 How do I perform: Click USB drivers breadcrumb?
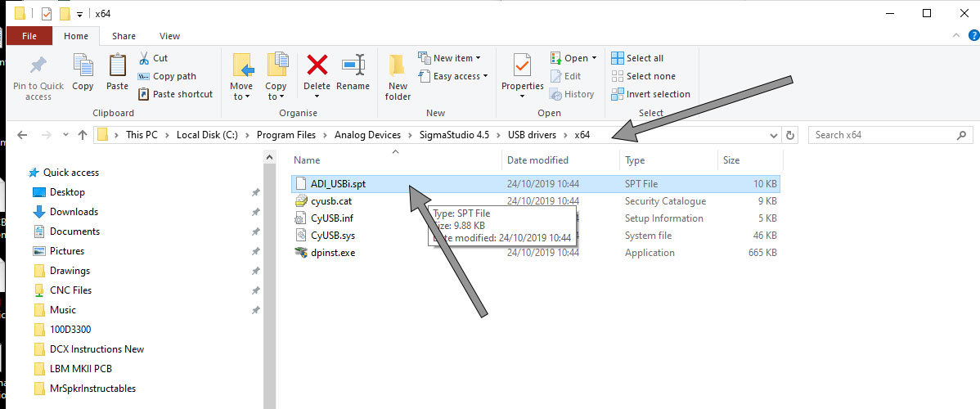(533, 135)
